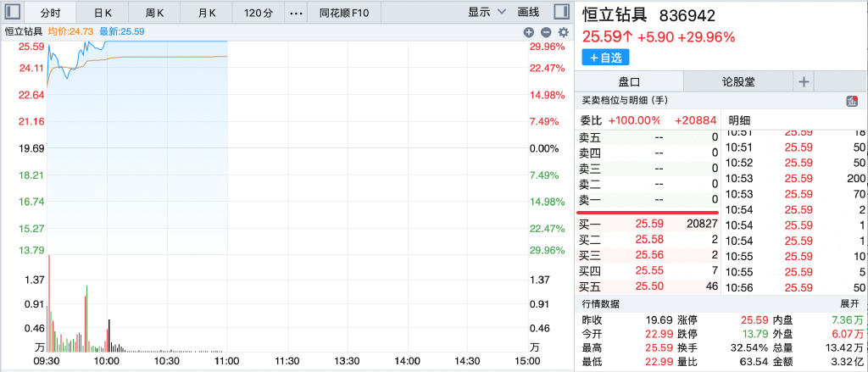Click the 10:56 trade detail row

(795, 288)
